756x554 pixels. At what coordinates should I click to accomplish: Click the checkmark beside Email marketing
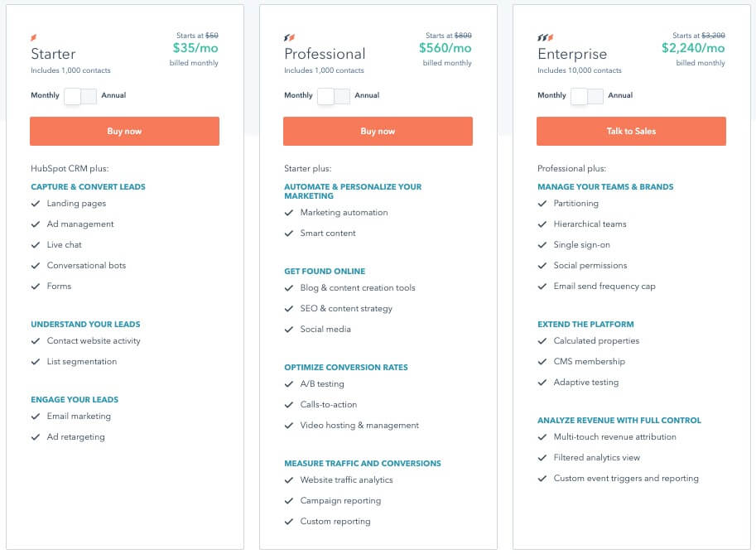point(36,416)
